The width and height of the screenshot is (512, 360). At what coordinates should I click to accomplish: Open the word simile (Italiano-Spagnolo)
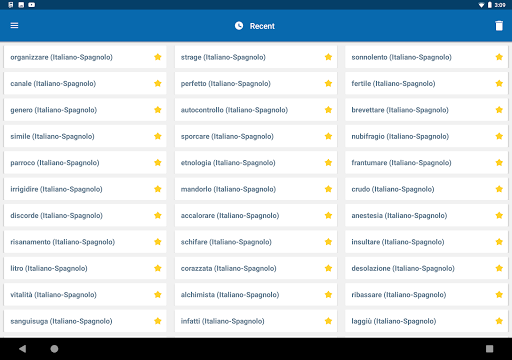(85, 136)
